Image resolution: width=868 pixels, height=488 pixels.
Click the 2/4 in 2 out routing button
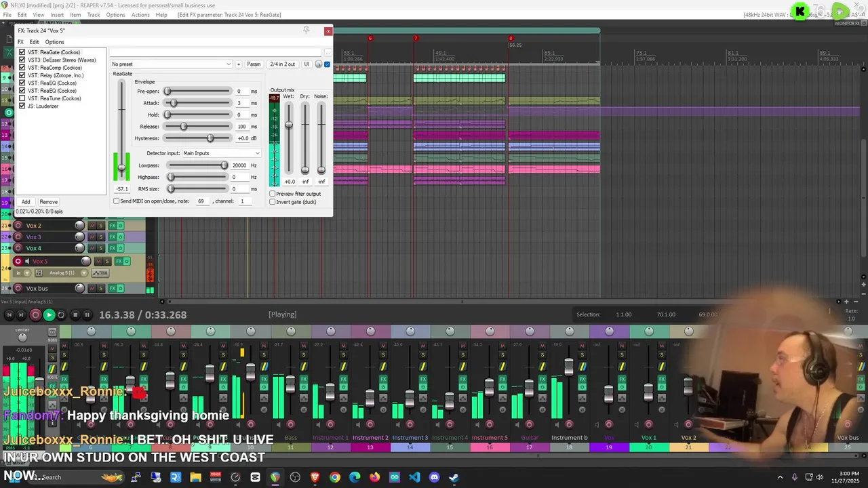click(282, 64)
